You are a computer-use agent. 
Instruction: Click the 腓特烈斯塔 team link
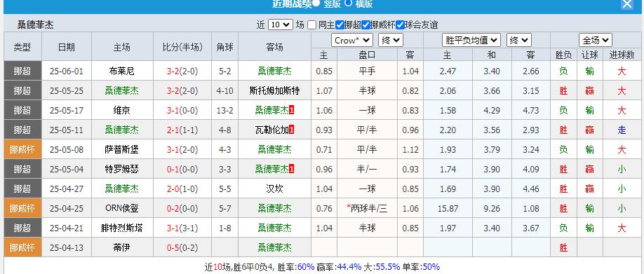tap(122, 228)
